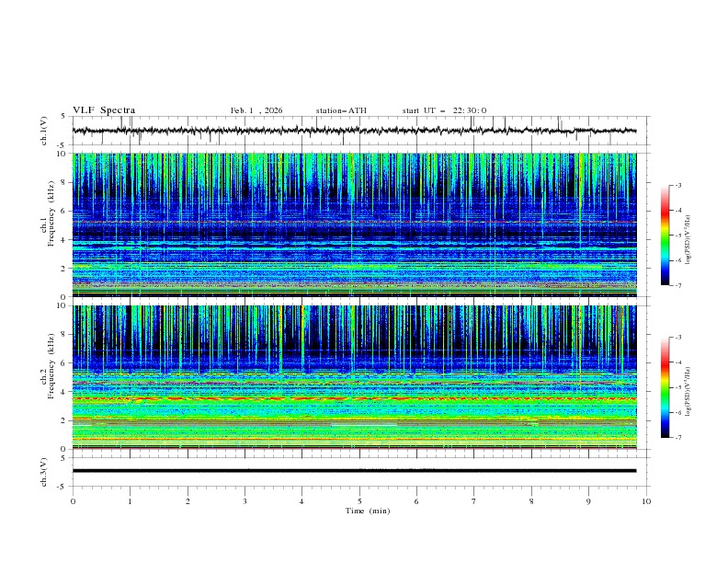Click the "-5" tick on ch.3(V) axis
This screenshot has width=728, height=563.
click(x=63, y=487)
